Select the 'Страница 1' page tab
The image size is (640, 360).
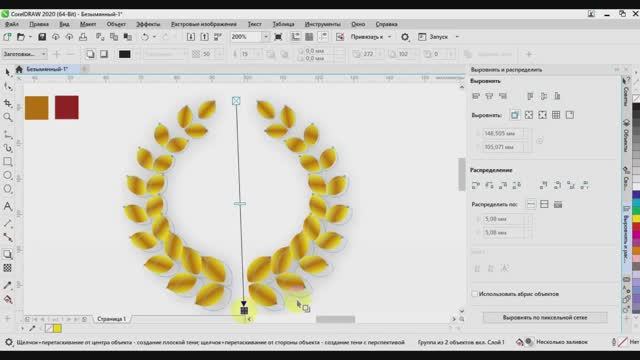pos(111,319)
